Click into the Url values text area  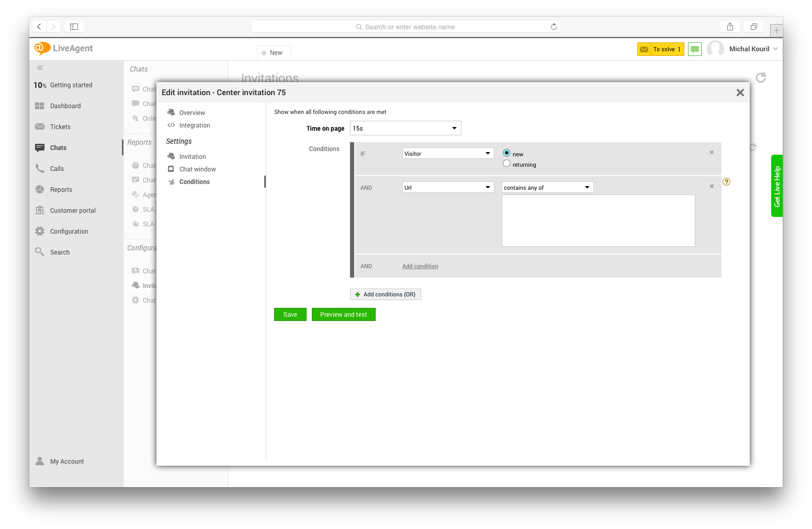coord(599,221)
